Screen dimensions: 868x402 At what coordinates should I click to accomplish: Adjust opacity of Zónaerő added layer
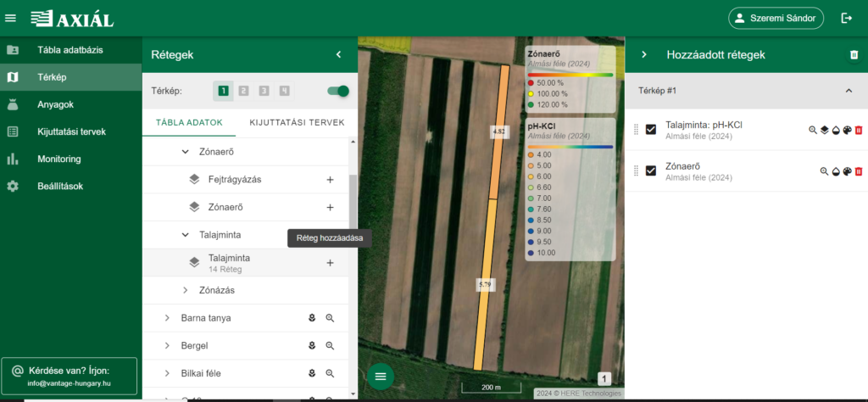point(835,171)
